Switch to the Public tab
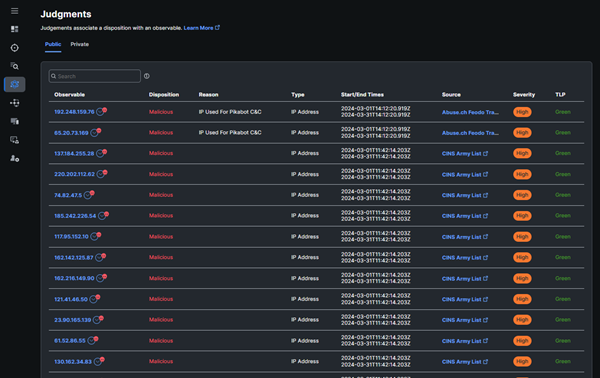 coord(53,44)
